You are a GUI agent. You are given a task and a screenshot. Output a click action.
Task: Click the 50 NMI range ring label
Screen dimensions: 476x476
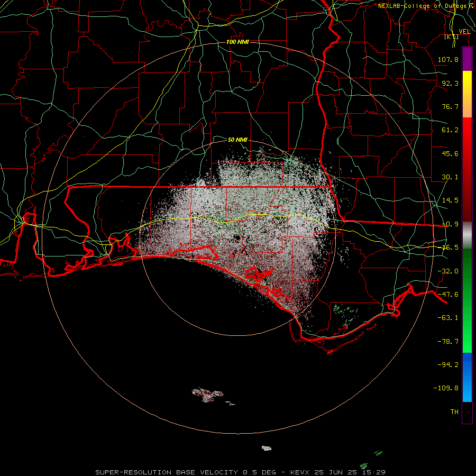pos(237,140)
